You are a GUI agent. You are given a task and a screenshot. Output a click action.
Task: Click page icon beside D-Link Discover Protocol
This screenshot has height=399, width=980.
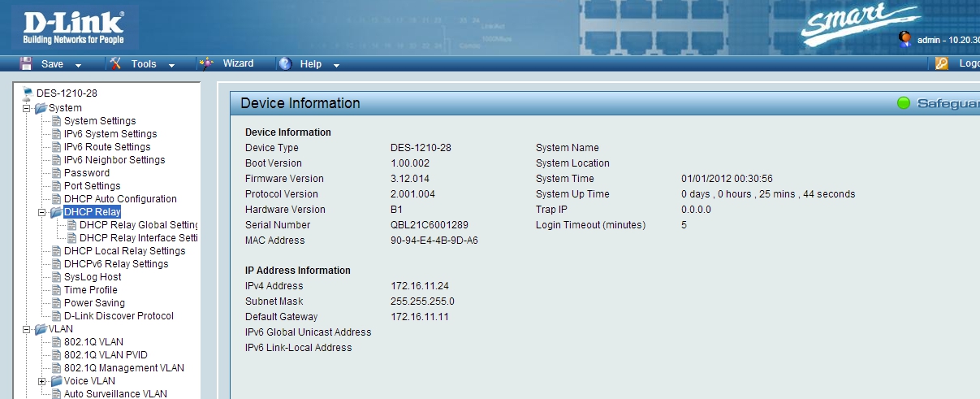coord(57,315)
